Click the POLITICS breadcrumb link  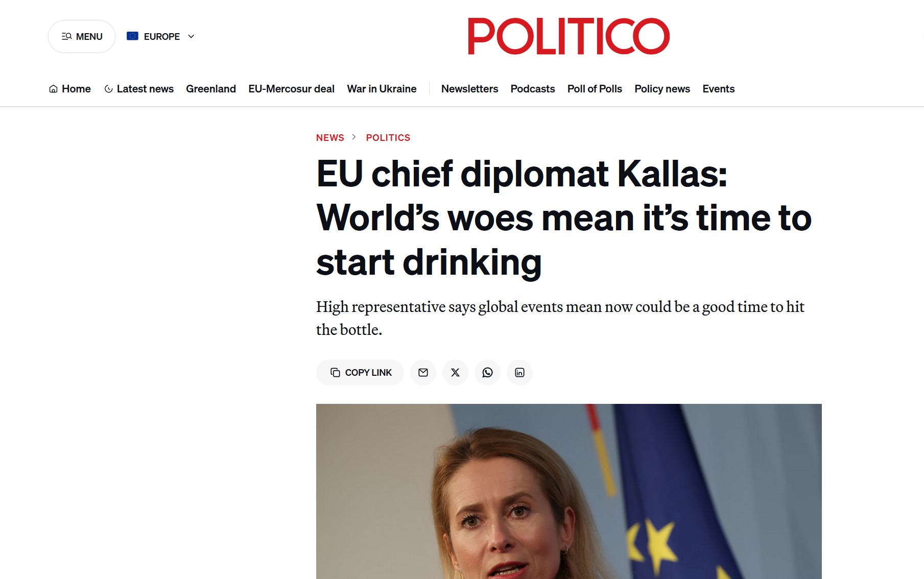388,138
